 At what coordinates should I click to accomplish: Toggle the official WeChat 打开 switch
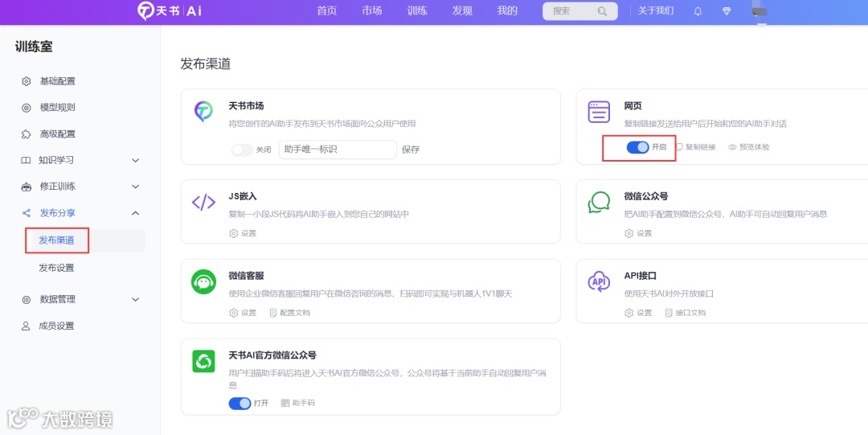pyautogui.click(x=240, y=404)
